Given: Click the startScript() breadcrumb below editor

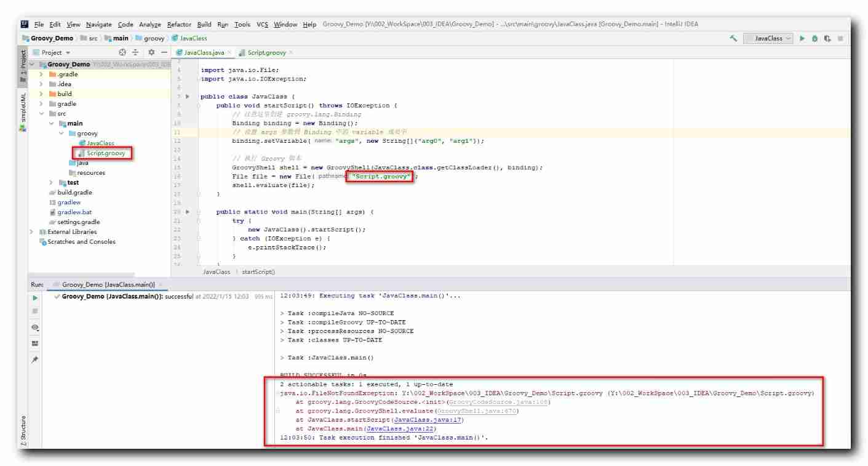Looking at the screenshot, I should pos(258,271).
